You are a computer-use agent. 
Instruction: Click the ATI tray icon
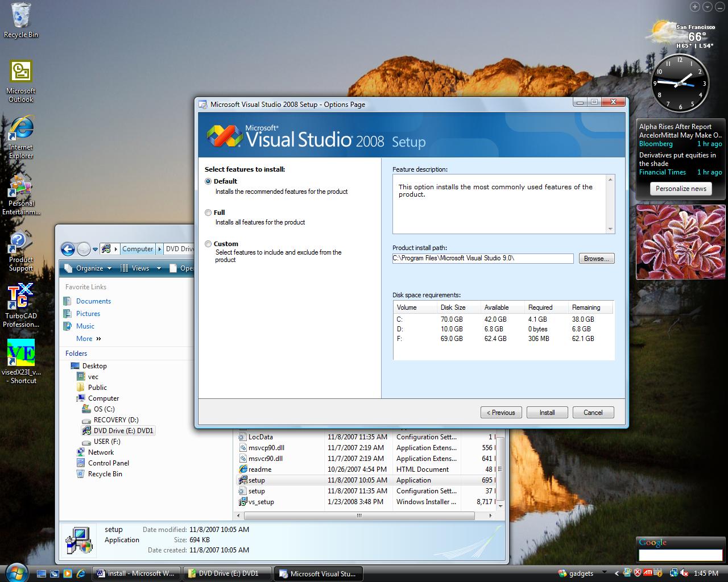(x=647, y=573)
